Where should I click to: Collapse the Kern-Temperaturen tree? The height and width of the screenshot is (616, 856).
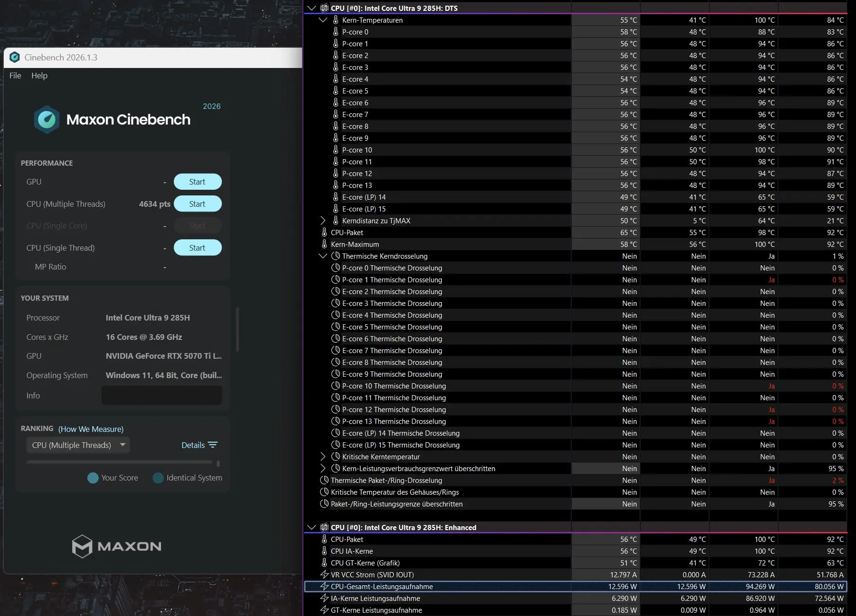coord(323,20)
